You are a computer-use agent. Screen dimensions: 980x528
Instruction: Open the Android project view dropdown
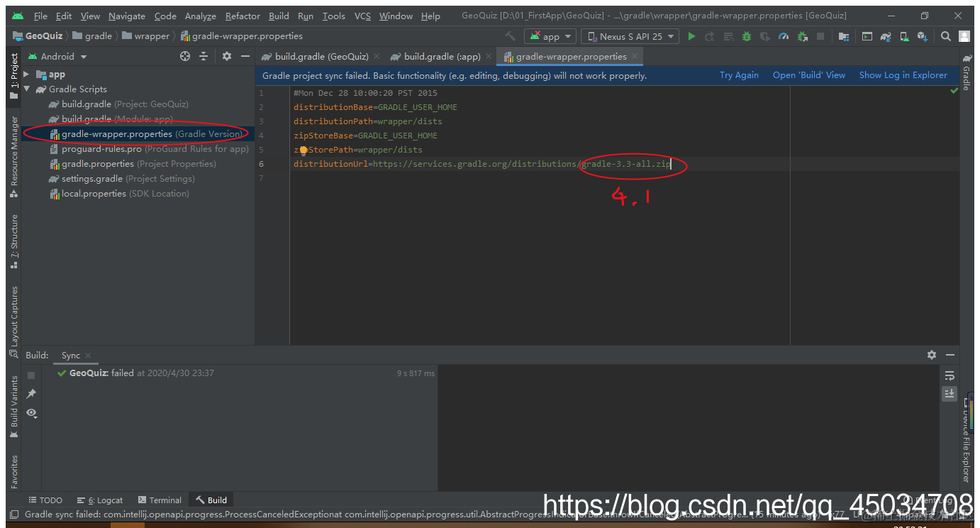(57, 56)
